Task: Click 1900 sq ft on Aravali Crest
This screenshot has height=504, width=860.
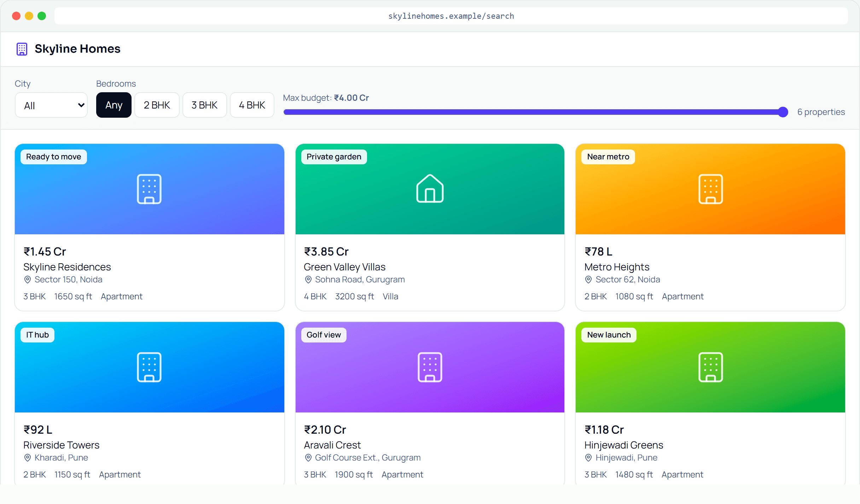Action: 354,475
